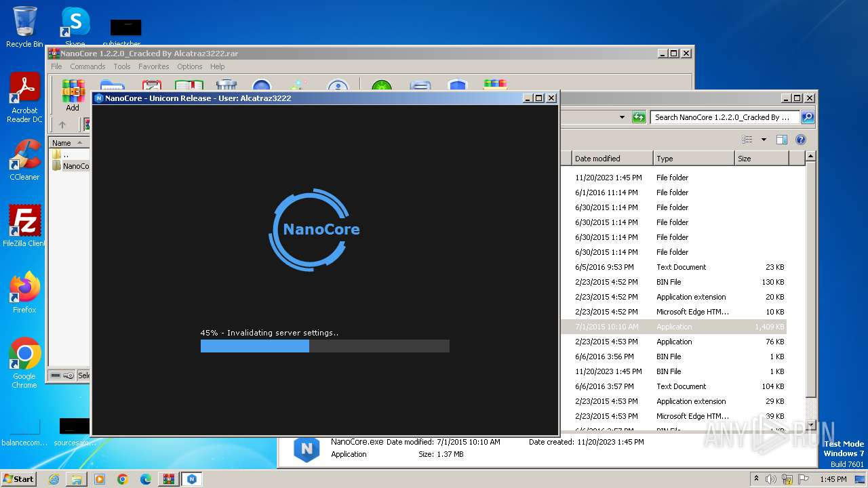The image size is (868, 488).
Task: Sort Explorer files by Type column
Action: click(694, 159)
